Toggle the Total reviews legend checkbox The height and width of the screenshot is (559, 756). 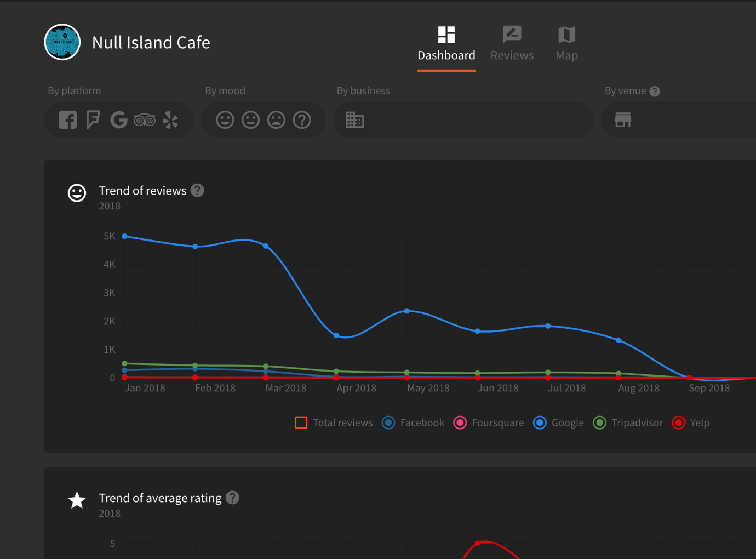point(301,423)
